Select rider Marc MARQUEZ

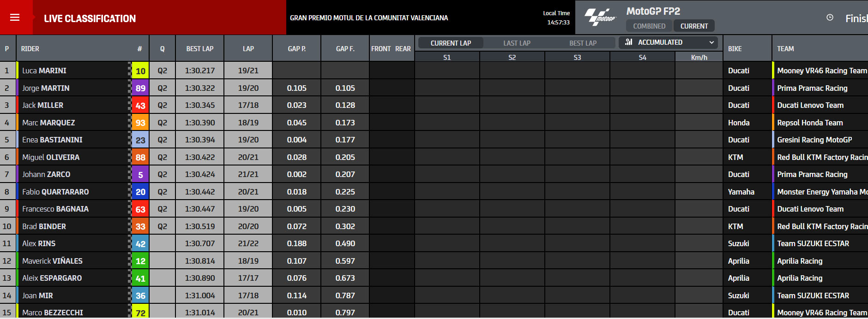click(48, 123)
